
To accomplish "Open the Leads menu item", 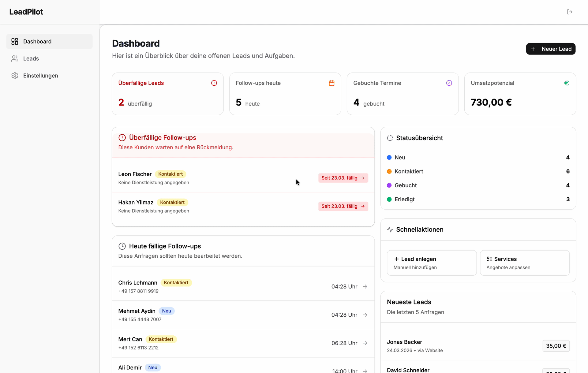I will coord(31,58).
